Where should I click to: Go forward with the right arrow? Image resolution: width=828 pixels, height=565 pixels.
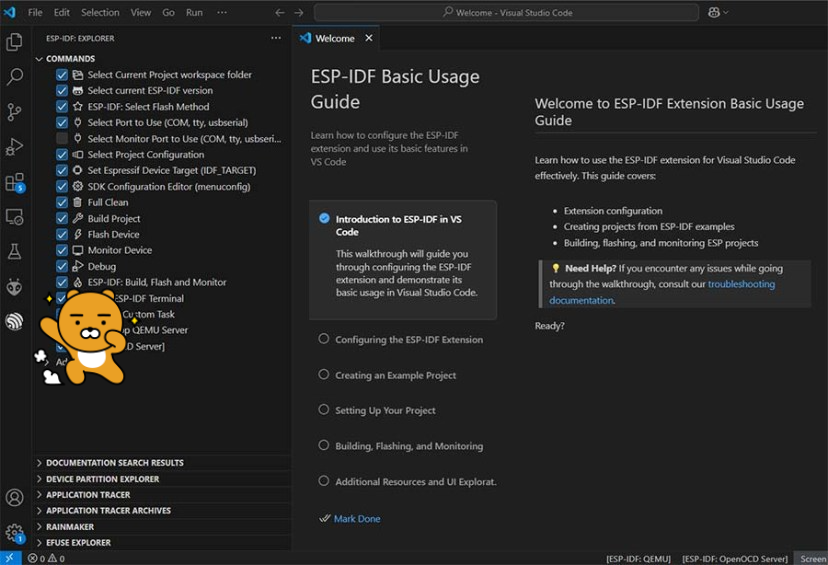[x=299, y=12]
